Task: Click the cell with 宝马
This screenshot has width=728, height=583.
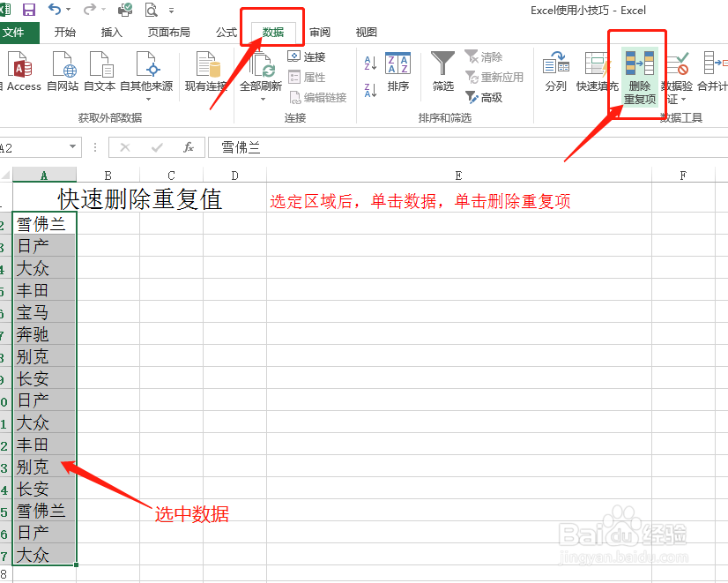Action: (x=44, y=311)
